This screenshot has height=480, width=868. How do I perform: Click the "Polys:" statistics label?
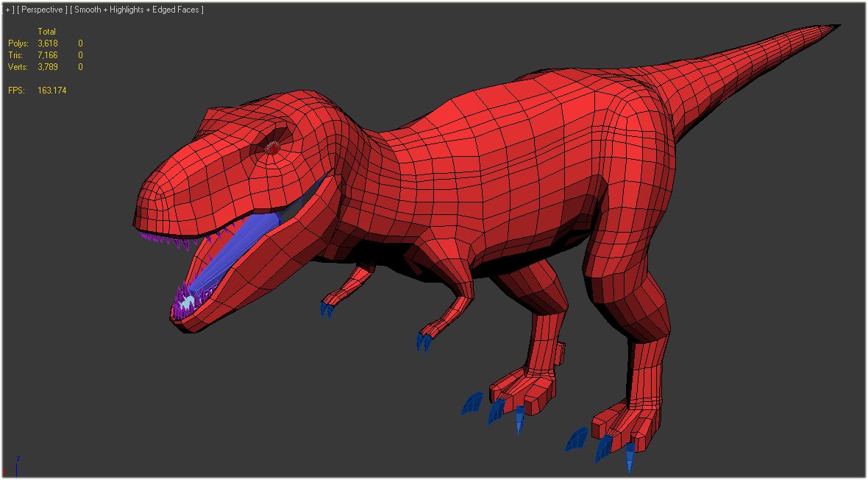coord(17,43)
